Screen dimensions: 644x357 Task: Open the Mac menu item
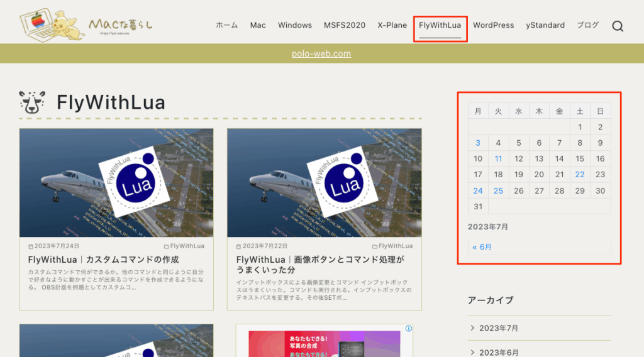(258, 25)
